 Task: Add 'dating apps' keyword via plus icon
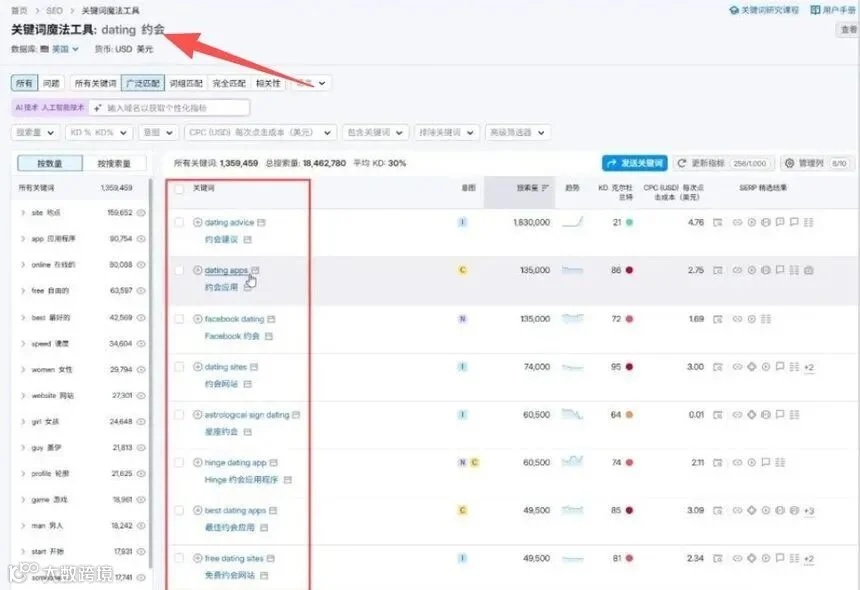(197, 270)
